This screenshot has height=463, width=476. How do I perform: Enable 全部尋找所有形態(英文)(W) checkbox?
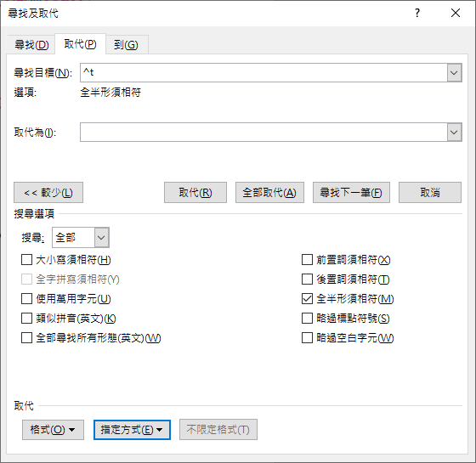click(x=26, y=338)
